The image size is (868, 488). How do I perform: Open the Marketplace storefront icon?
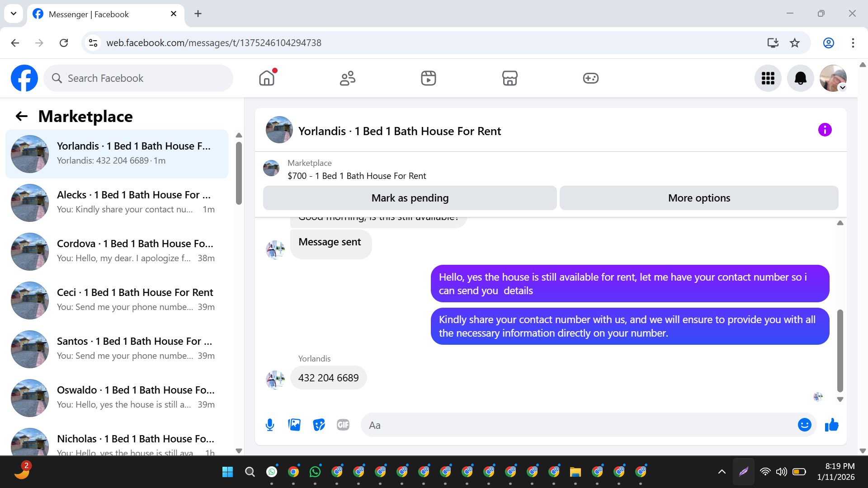(x=509, y=78)
